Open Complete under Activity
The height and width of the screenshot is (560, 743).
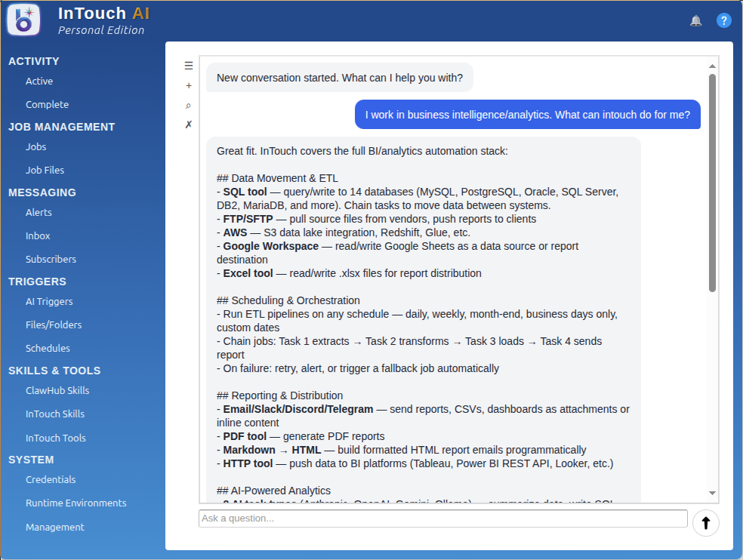tap(47, 104)
